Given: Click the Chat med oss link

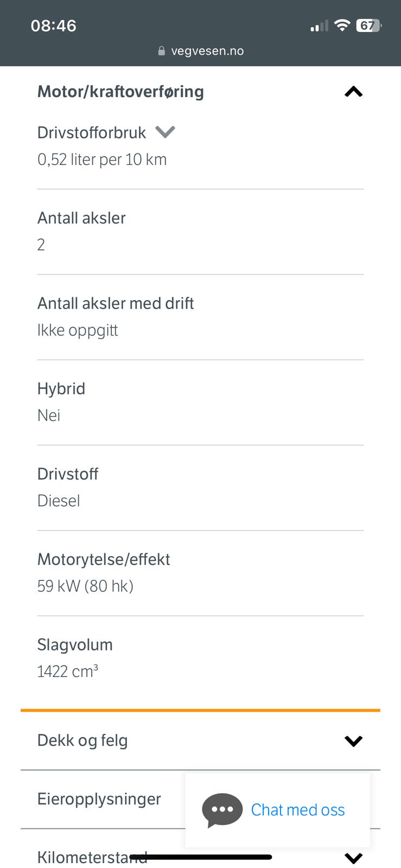Looking at the screenshot, I should pos(297,810).
